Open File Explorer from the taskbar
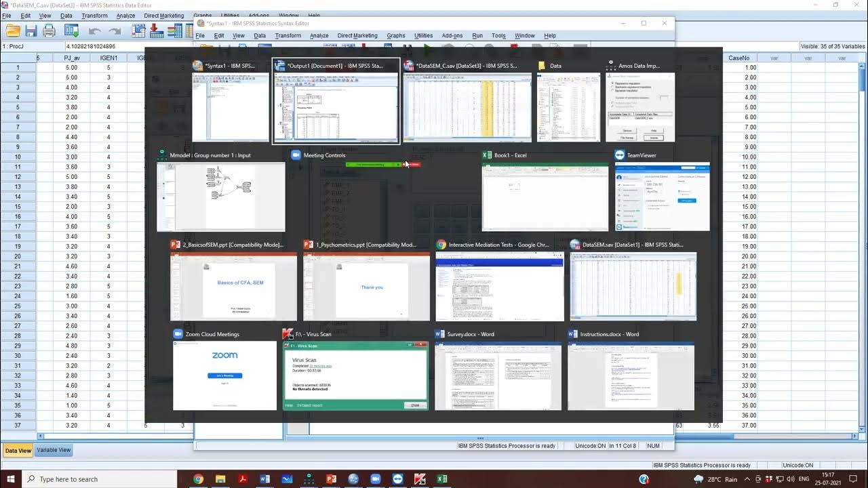 (220, 479)
